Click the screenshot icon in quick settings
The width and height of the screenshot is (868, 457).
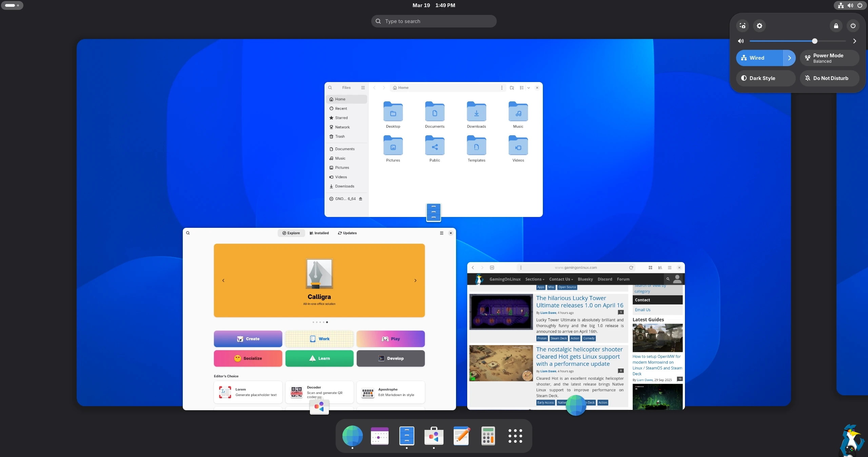[x=743, y=26]
